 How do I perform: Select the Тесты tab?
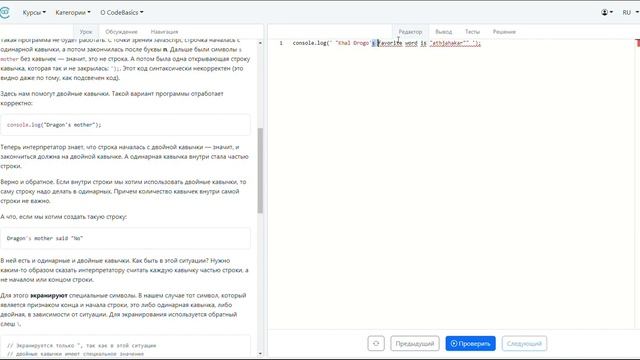472,31
